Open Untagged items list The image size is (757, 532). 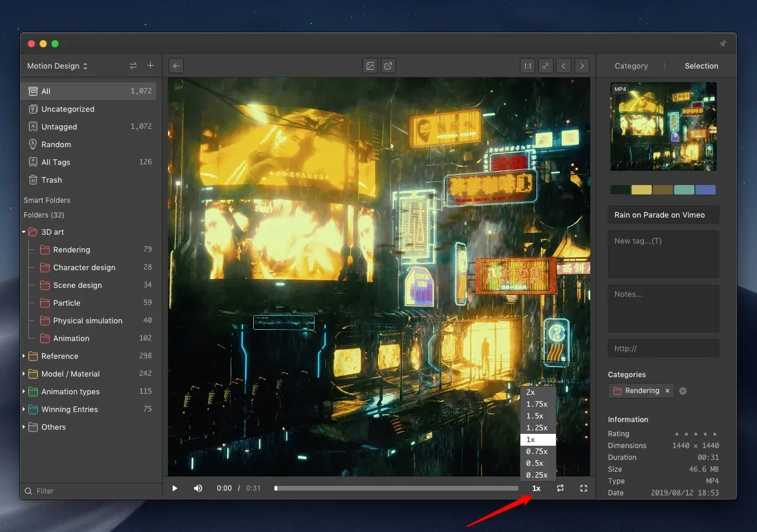pos(89,126)
